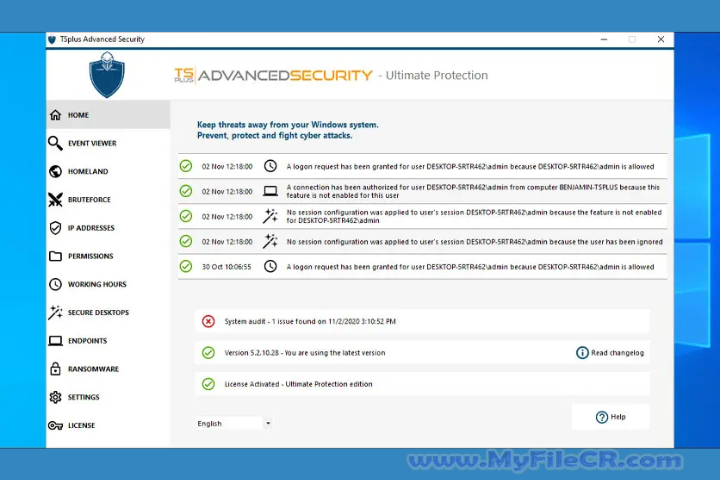The height and width of the screenshot is (480, 720).
Task: Open the English language dropdown
Action: click(234, 423)
